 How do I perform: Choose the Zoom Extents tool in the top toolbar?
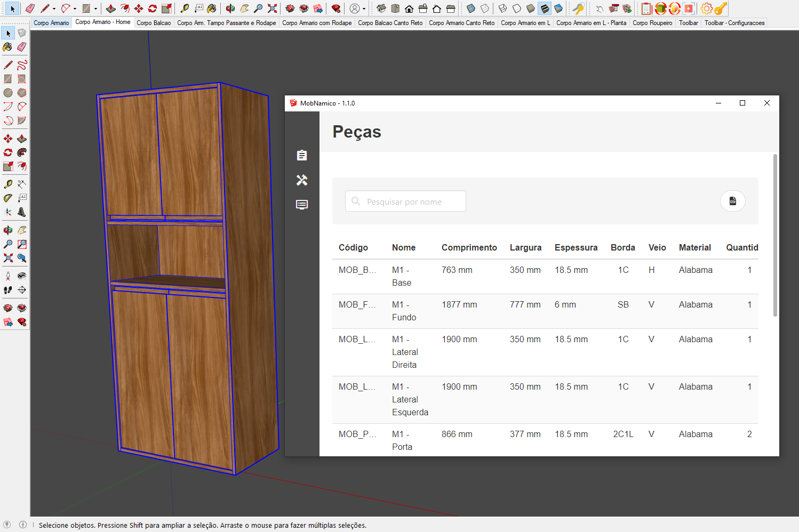[x=272, y=9]
